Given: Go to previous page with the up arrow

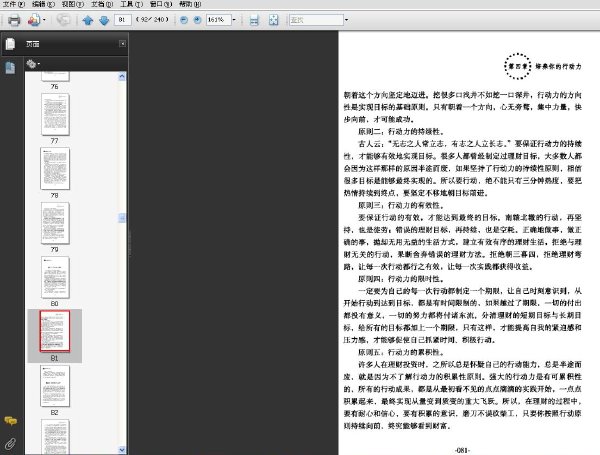Looking at the screenshot, I should click(88, 20).
